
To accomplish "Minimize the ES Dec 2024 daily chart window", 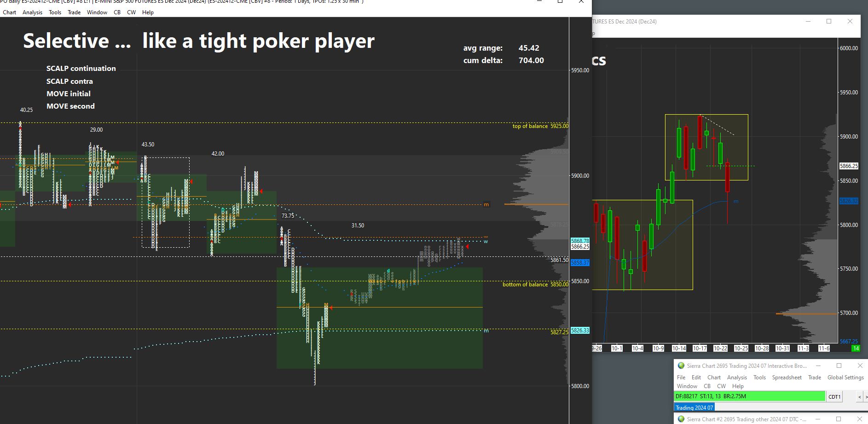I will pyautogui.click(x=808, y=21).
